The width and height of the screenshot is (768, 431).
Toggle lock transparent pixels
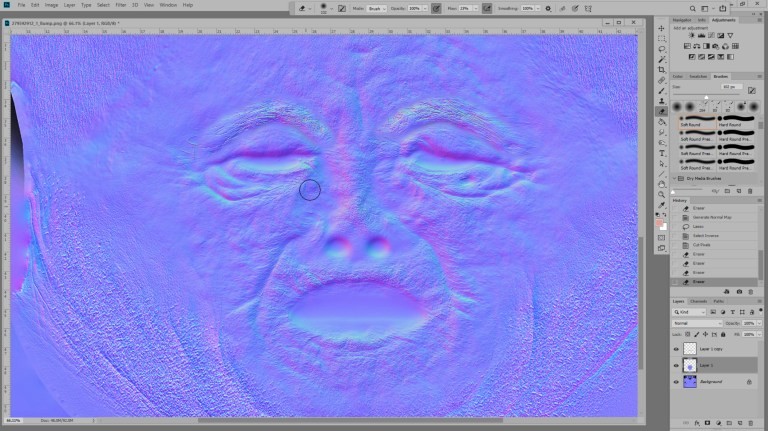pos(688,335)
